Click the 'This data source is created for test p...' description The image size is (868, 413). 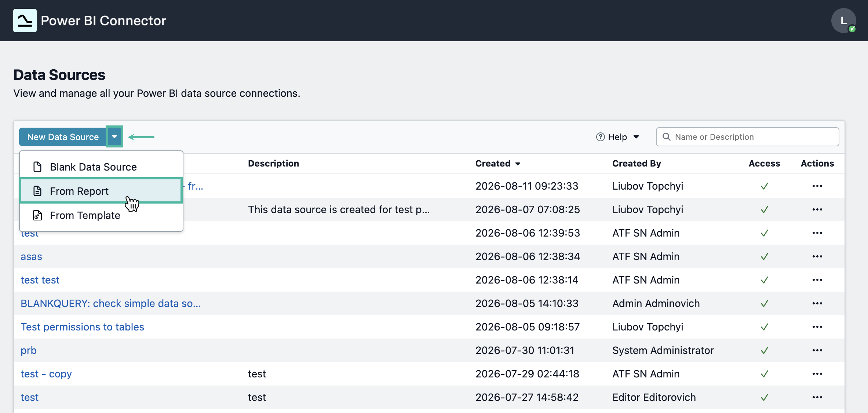point(339,209)
